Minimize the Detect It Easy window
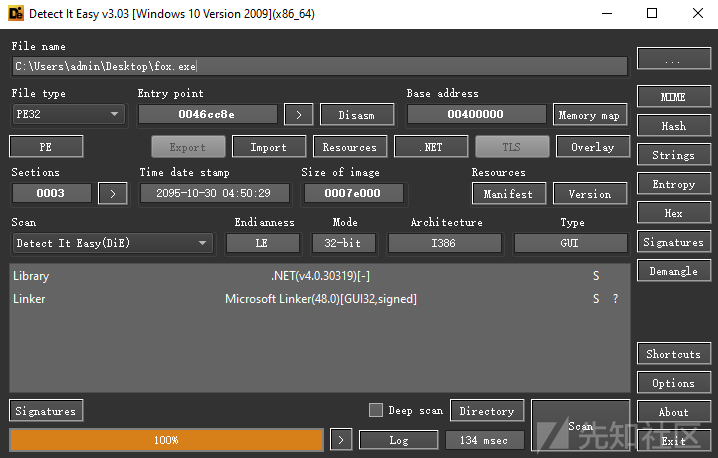Screen dimensions: 718x458 point(607,13)
